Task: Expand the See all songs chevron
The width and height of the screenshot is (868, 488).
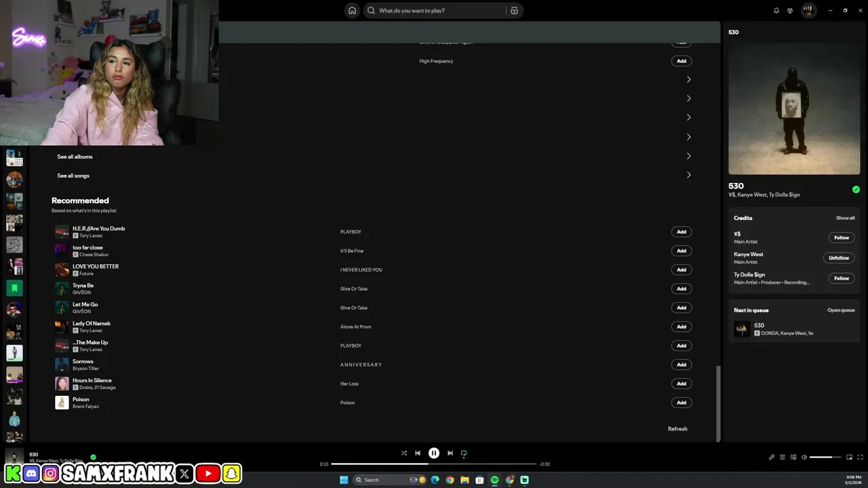Action: pos(688,175)
